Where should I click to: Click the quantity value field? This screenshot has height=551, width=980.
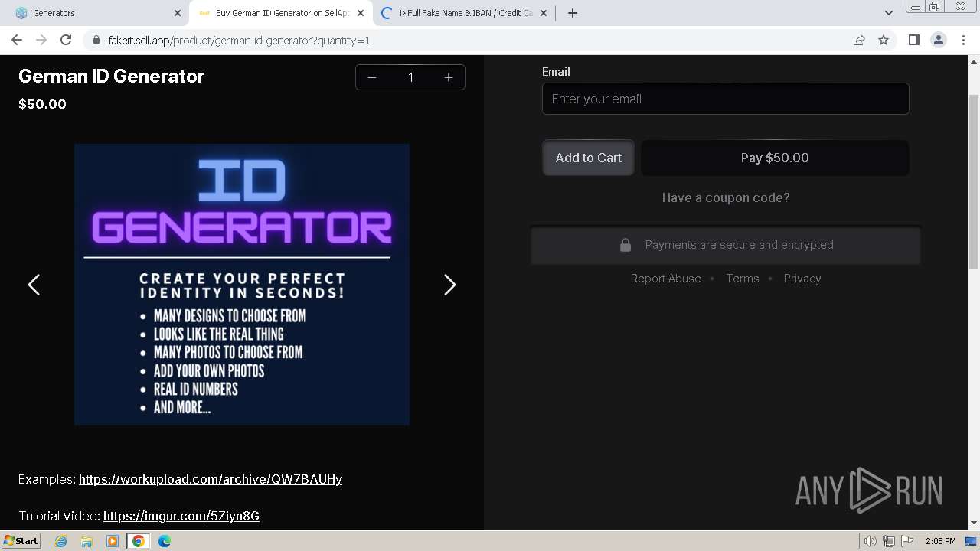click(x=410, y=77)
